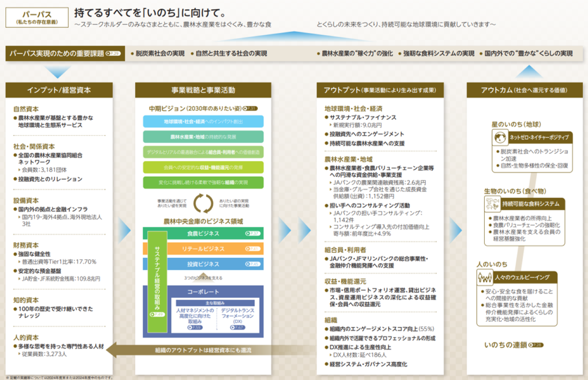Follow the P.59 link under 人材マネジメント
Image resolution: width=588 pixels, height=380 pixels.
[x=195, y=328]
